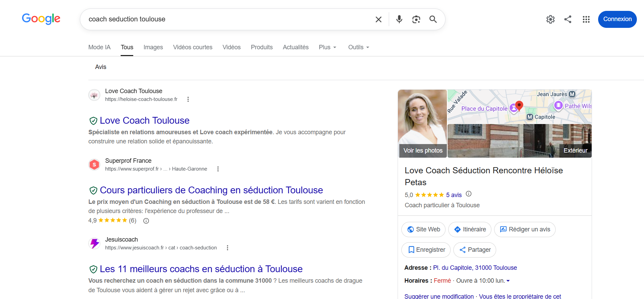Open Love Coach Toulouse result title

[144, 121]
